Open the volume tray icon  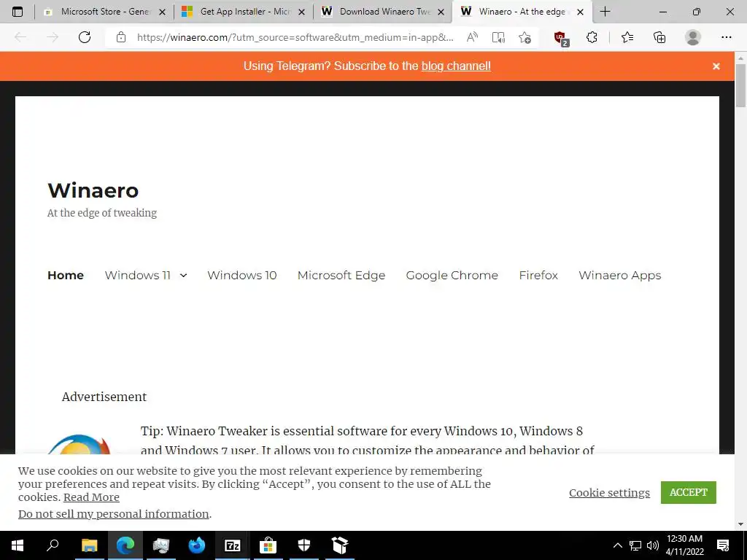tap(653, 545)
